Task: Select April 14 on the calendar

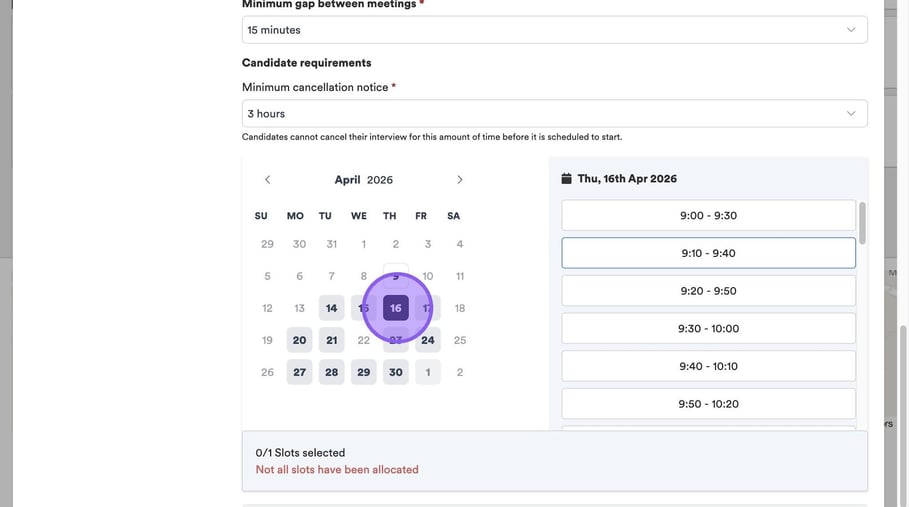Action: [331, 308]
